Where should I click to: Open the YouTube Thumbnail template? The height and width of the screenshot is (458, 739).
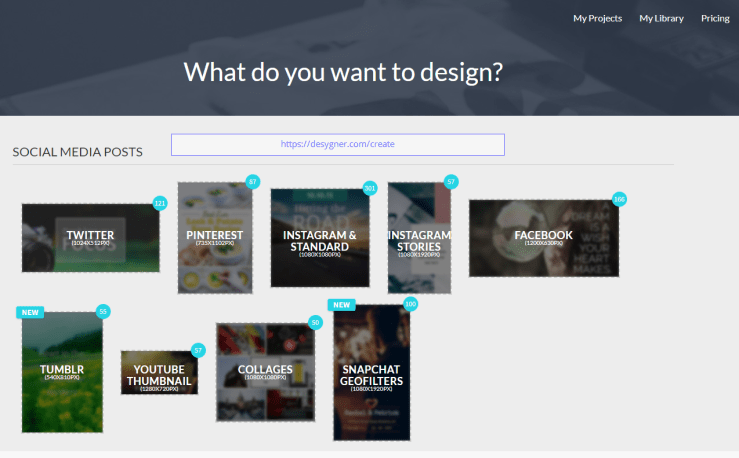point(158,372)
